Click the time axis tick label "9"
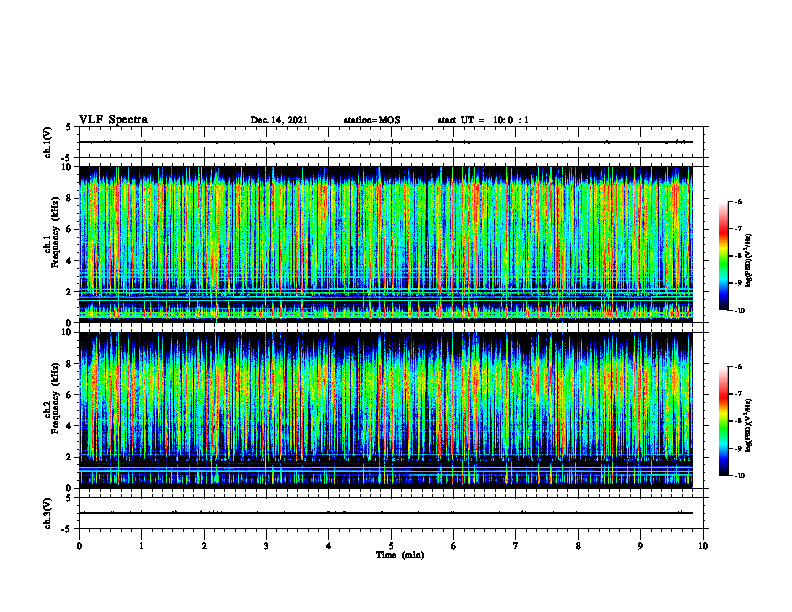Image resolution: width=792 pixels, height=612 pixels. 640,546
